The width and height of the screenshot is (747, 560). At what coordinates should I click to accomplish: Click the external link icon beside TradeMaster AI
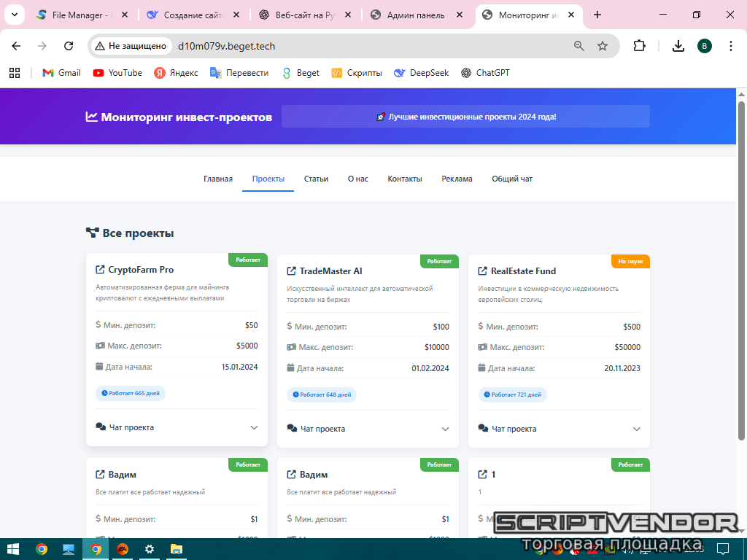coord(292,271)
